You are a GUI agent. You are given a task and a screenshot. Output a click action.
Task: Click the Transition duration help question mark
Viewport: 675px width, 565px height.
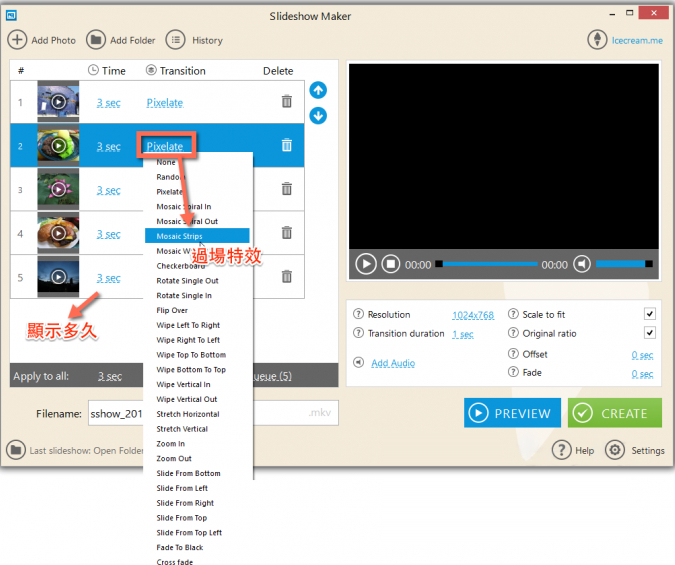click(x=358, y=333)
